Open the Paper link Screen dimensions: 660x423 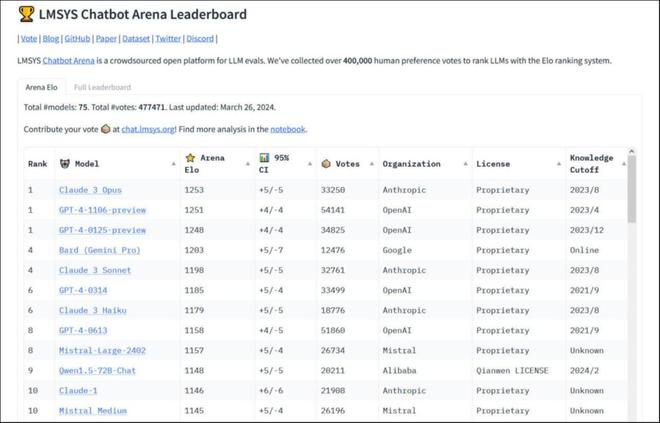pyautogui.click(x=106, y=38)
